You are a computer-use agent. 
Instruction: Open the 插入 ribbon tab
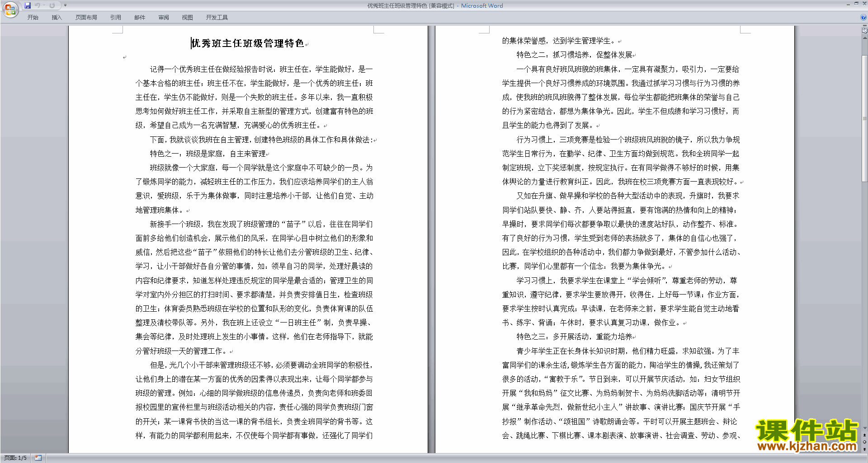pyautogui.click(x=57, y=17)
